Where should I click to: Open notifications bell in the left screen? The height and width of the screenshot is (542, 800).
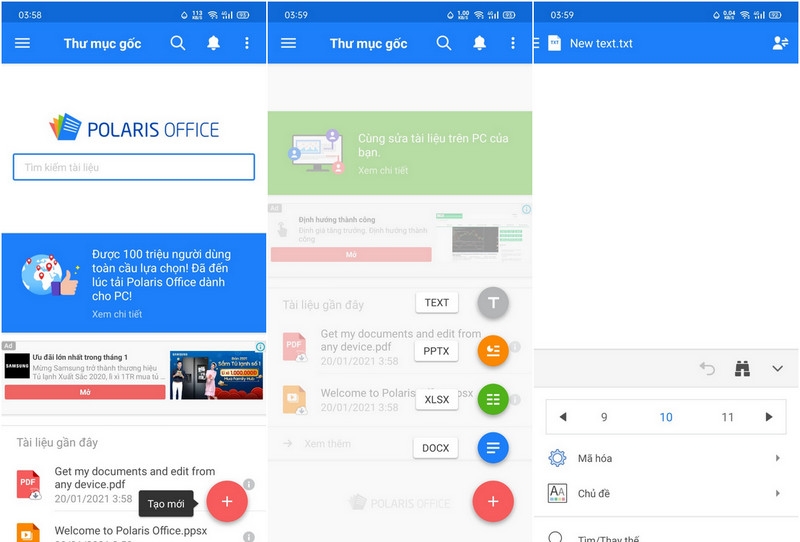point(213,43)
